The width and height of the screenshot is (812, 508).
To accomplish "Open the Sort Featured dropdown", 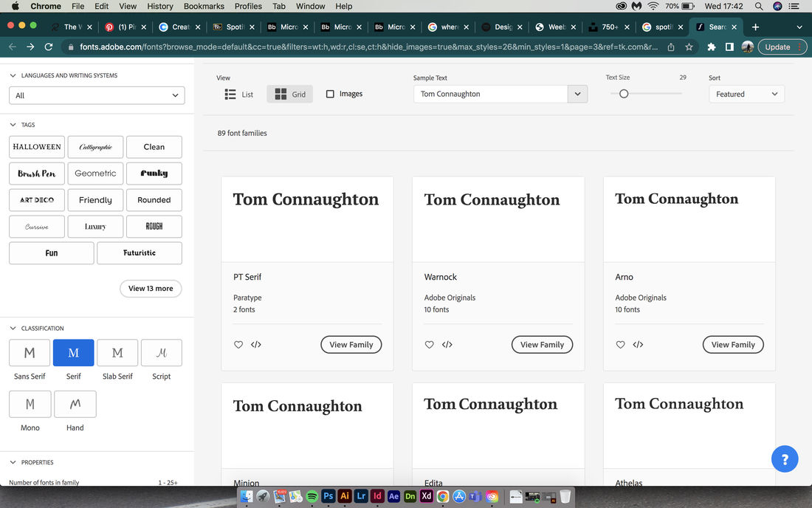I will 747,94.
